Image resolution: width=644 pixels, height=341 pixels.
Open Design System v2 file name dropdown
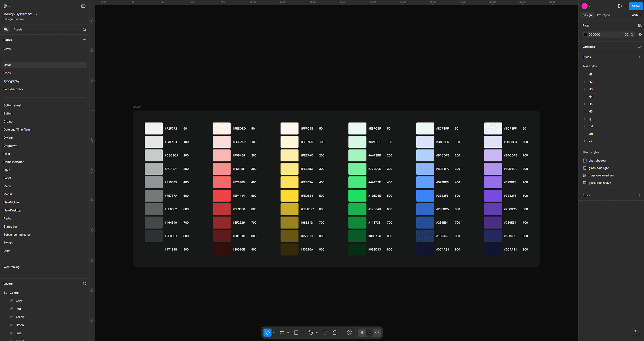(36, 14)
